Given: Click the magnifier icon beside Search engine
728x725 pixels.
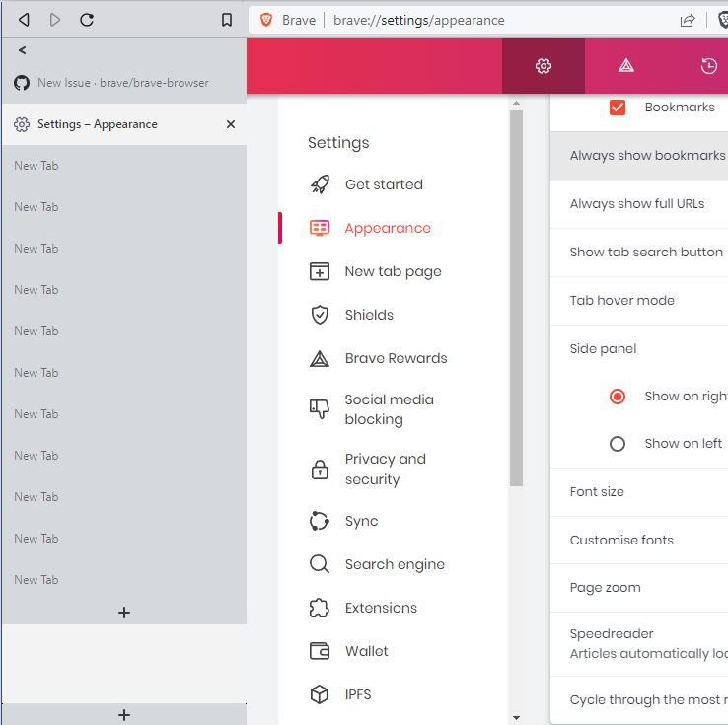Looking at the screenshot, I should coord(320,564).
